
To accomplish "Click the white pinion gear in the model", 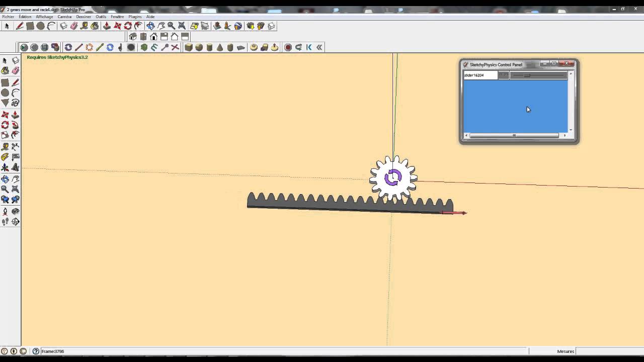I will pyautogui.click(x=393, y=177).
